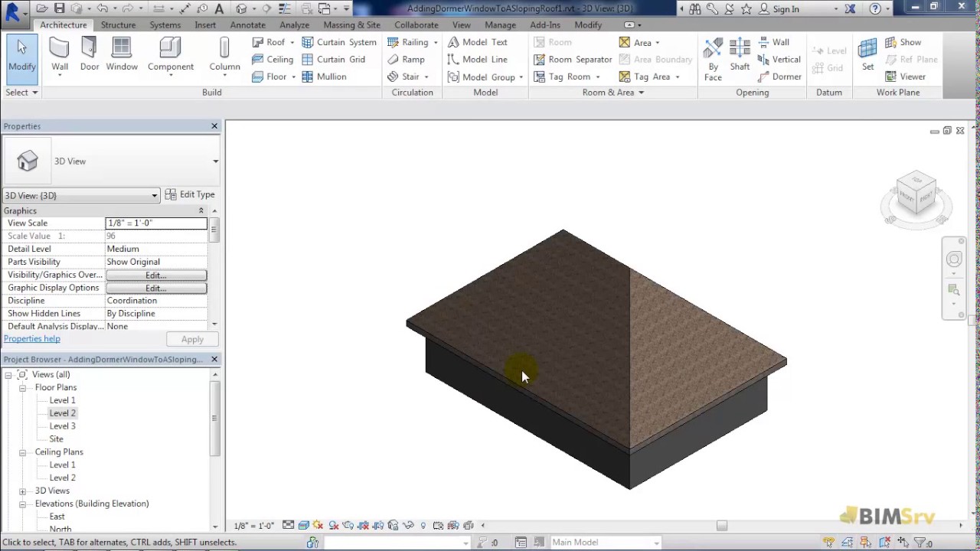Expand the Room & Area panel
This screenshot has height=551, width=980.
(613, 93)
